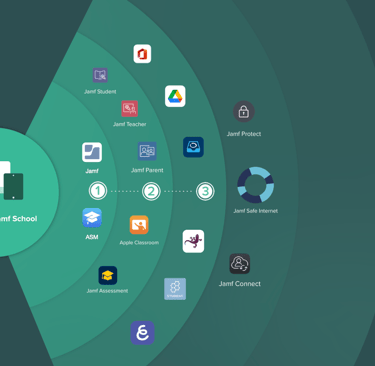
Task: Click the Jamf Connect cloud icon
Action: (240, 264)
